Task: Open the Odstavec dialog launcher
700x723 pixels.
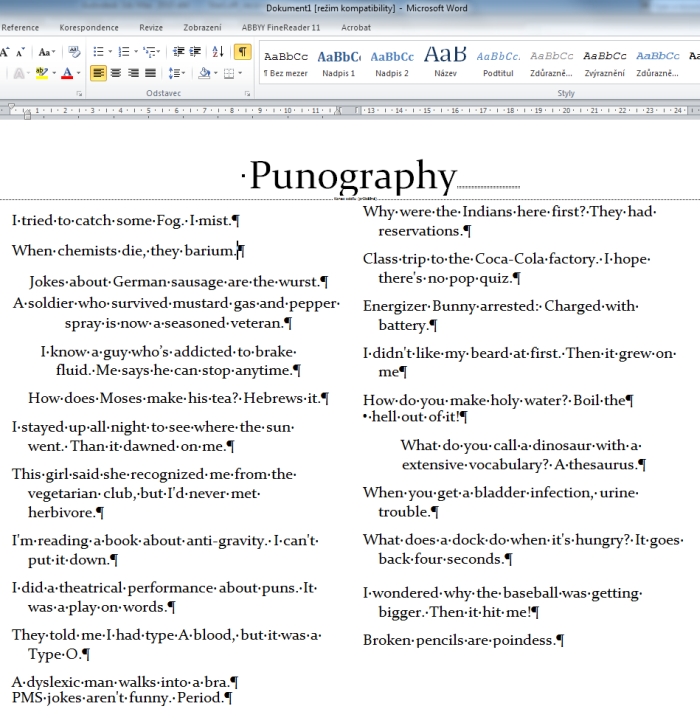Action: point(248,94)
